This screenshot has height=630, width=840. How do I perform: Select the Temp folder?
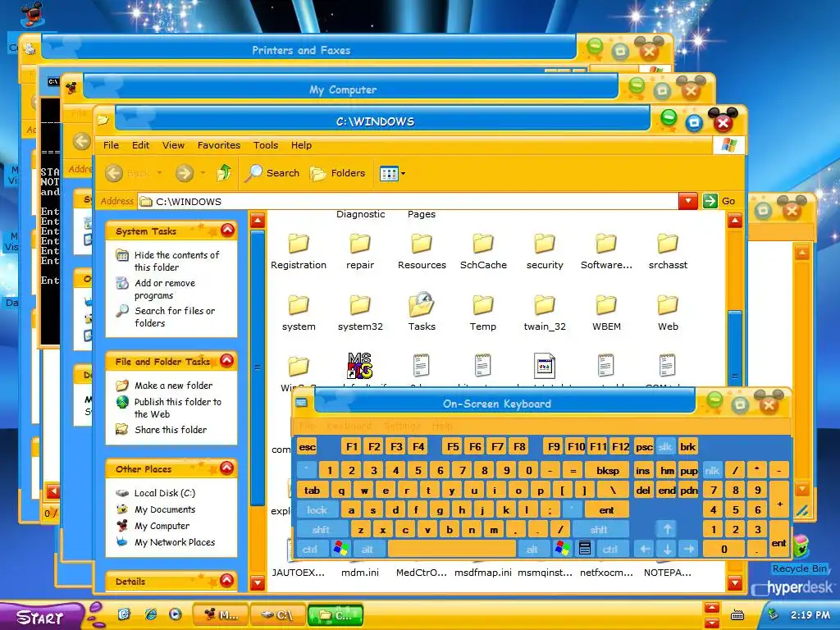point(483,313)
